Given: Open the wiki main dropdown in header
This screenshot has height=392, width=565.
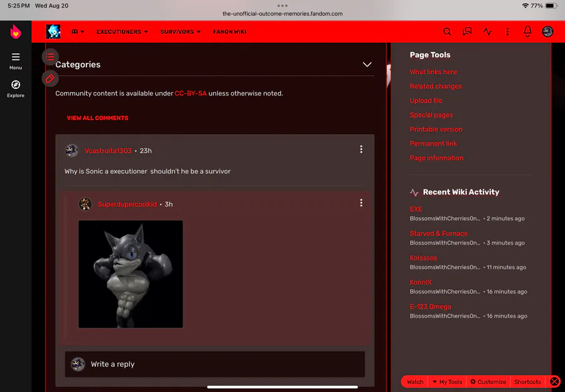Looking at the screenshot, I should click(78, 32).
